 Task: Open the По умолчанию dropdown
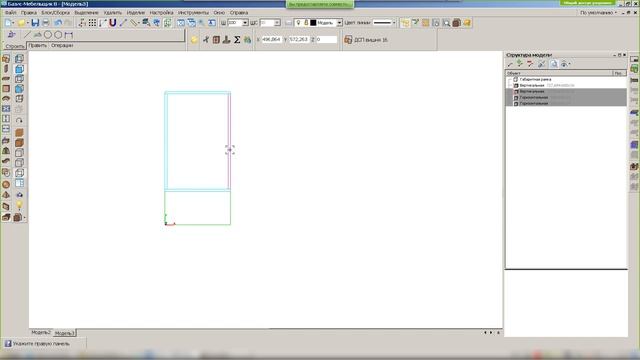(x=598, y=13)
